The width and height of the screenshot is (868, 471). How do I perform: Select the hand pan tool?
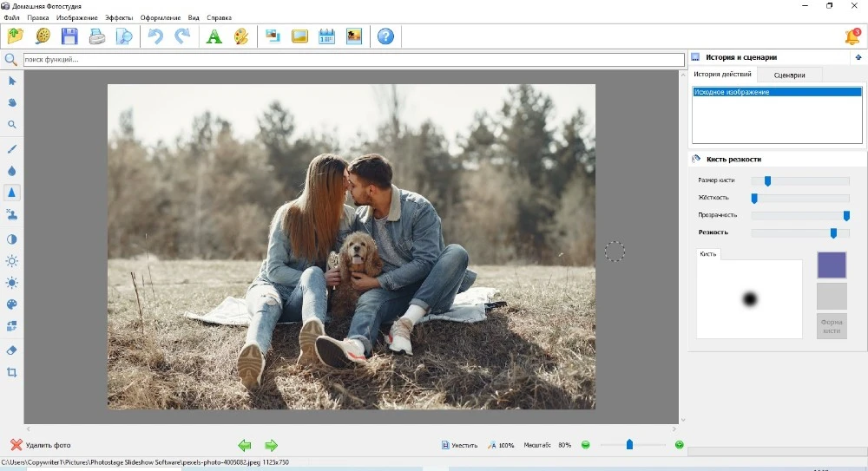(x=12, y=102)
